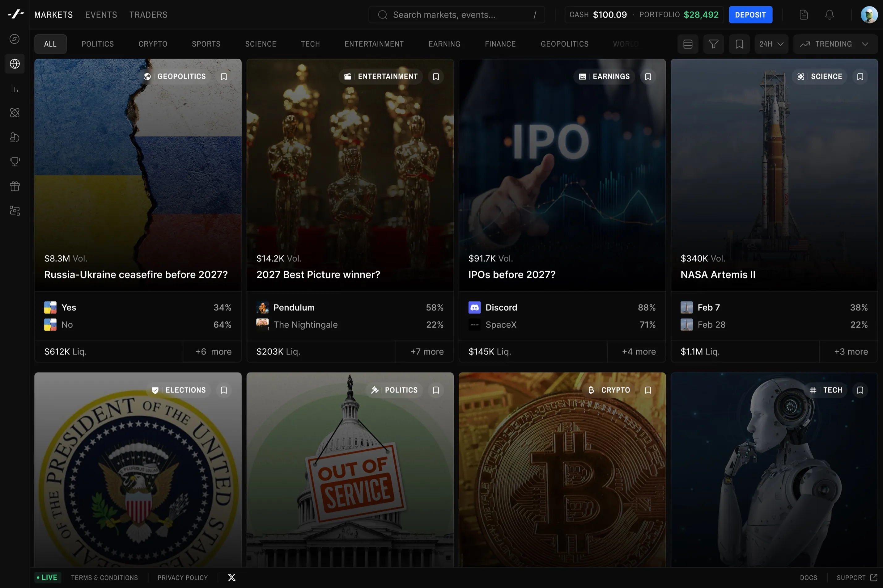The height and width of the screenshot is (588, 883).
Task: Open the filter funnel
Action: pyautogui.click(x=713, y=44)
